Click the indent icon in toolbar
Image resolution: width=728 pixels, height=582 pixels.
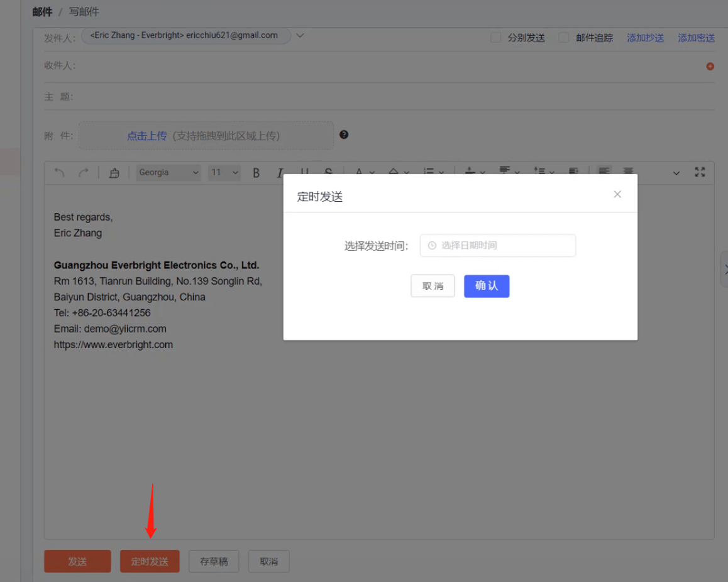point(574,171)
